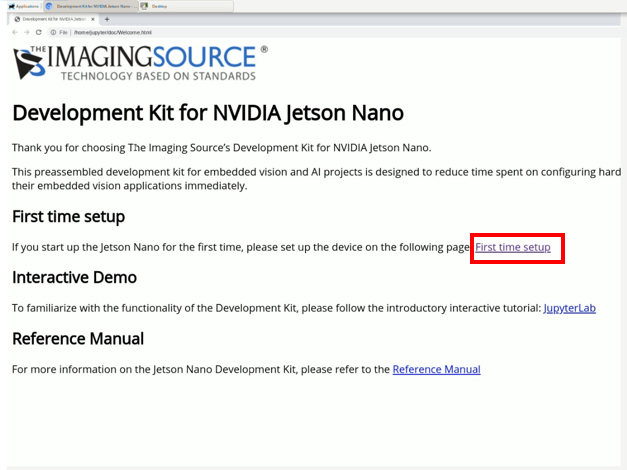Click the globe favicon on the browser tab
627x470 pixels.
click(17, 19)
